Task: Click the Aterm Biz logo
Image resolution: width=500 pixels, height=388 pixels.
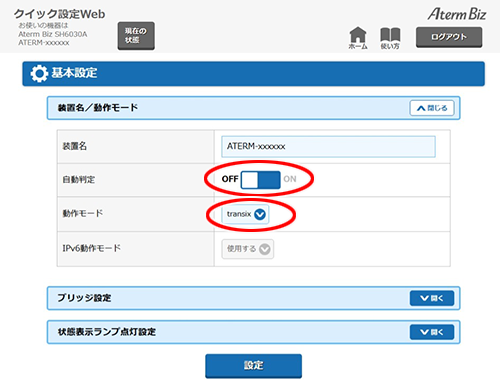Action: point(457,14)
